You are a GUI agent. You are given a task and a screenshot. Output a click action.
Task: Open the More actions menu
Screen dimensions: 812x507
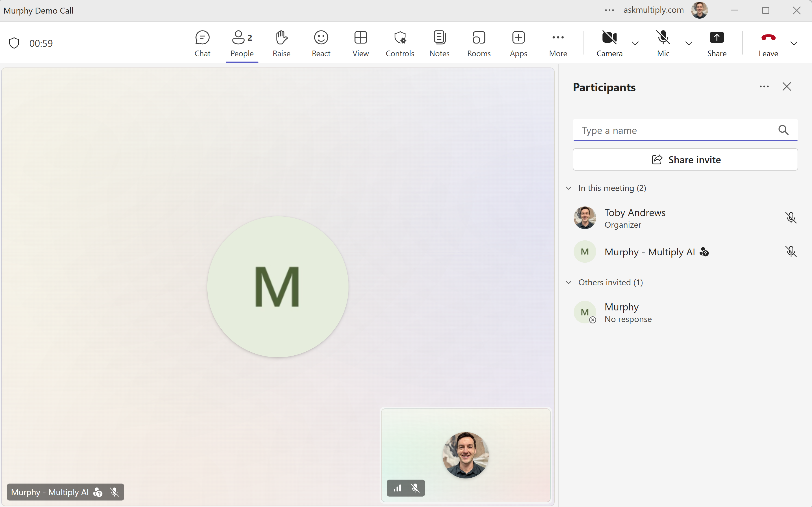558,43
